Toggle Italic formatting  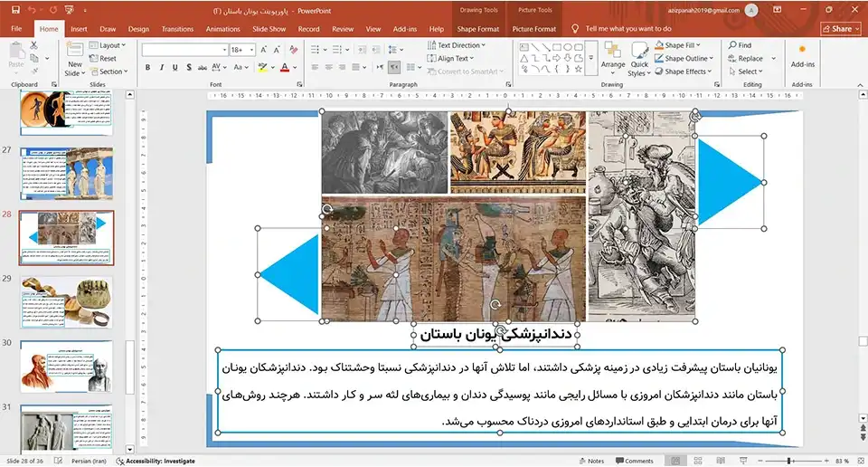[x=162, y=68]
